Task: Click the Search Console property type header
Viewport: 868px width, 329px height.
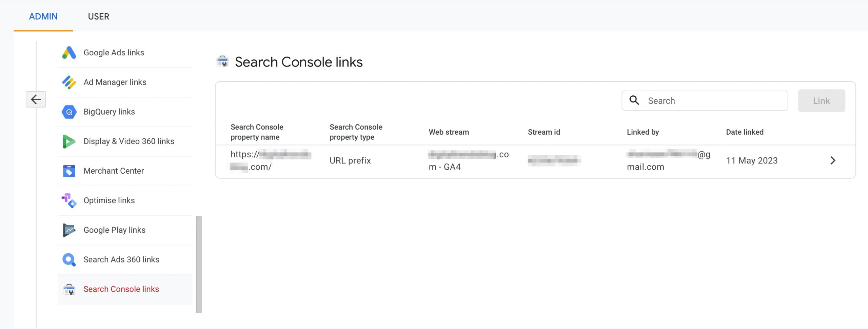Action: point(356,132)
